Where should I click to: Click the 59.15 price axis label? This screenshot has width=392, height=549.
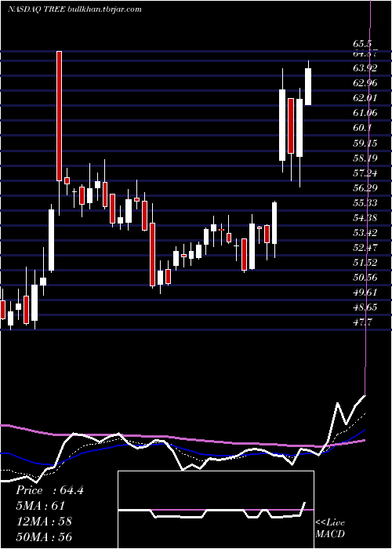(365, 144)
